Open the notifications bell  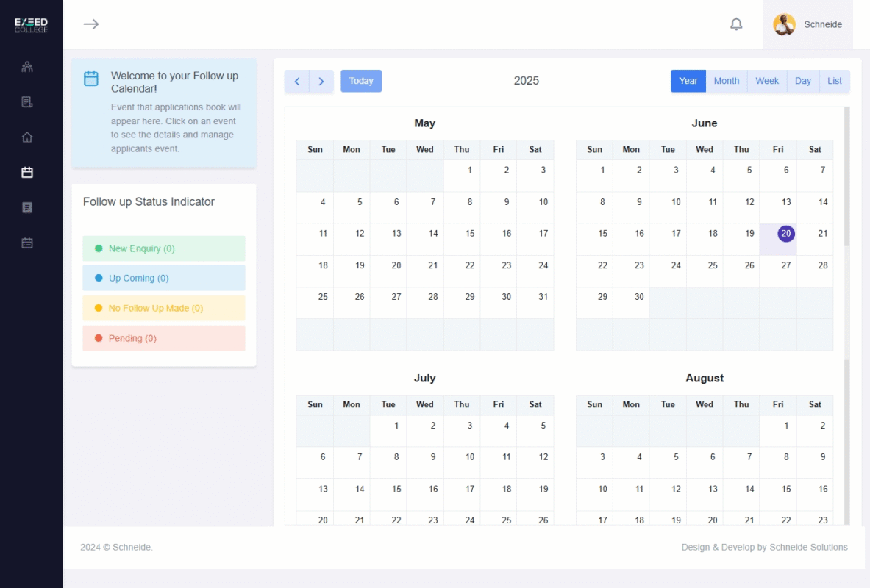736,24
